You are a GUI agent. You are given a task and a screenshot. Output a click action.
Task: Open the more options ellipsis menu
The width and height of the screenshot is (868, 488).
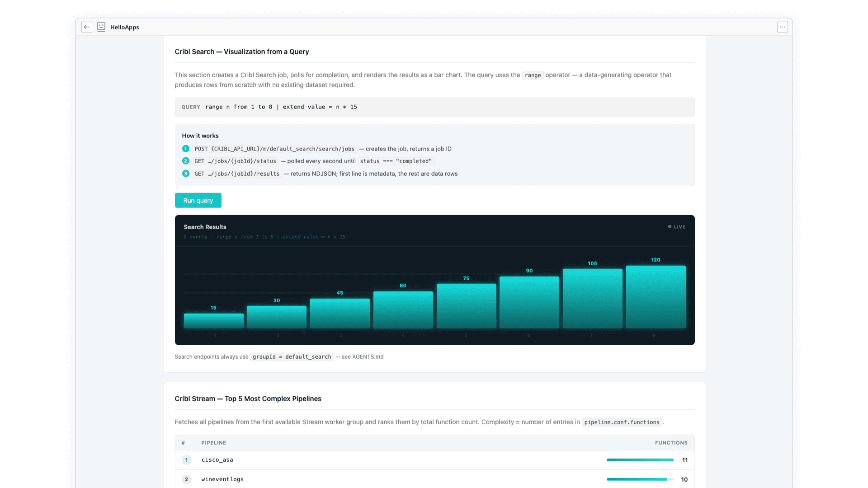[783, 27]
